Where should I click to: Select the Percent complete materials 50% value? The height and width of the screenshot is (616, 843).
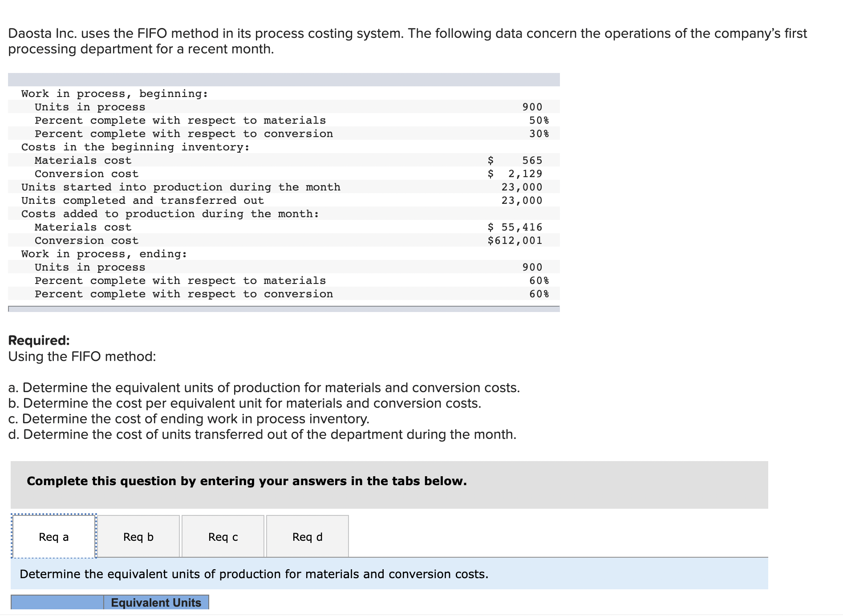(x=539, y=120)
